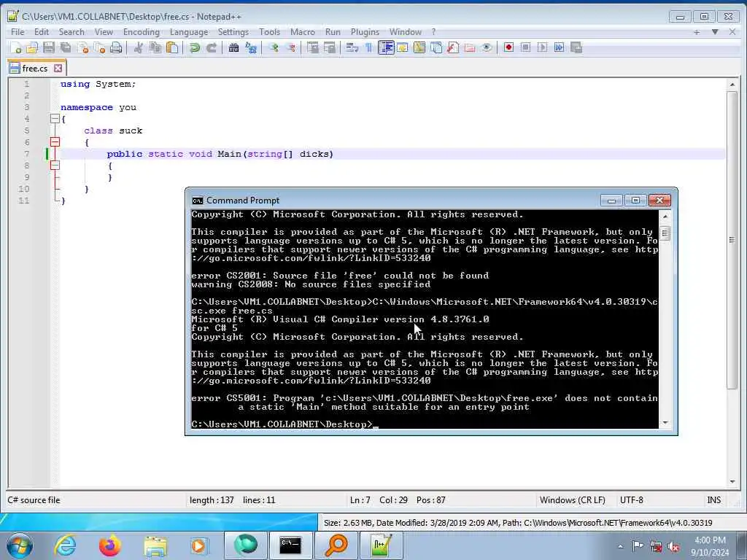This screenshot has height=560, width=747.
Task: Start macro recording with the red record icon
Action: click(508, 47)
